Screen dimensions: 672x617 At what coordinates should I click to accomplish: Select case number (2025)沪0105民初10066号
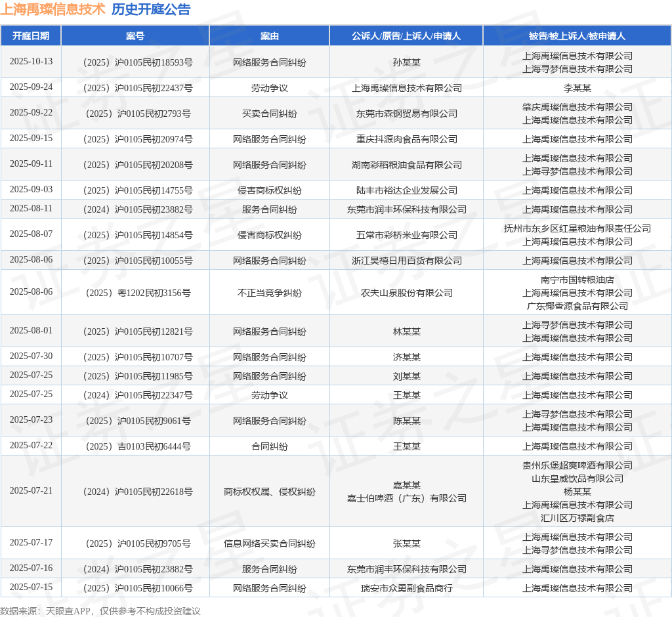(x=138, y=588)
